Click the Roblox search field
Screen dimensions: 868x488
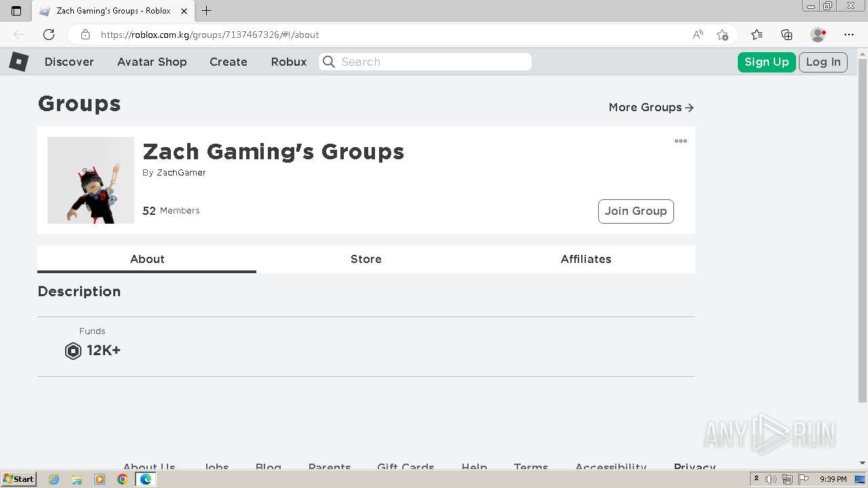click(x=425, y=62)
